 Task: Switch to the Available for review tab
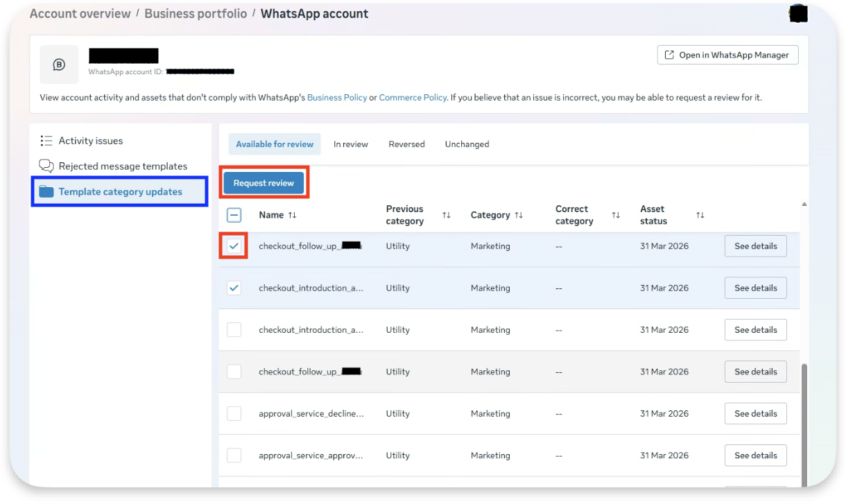(x=275, y=144)
